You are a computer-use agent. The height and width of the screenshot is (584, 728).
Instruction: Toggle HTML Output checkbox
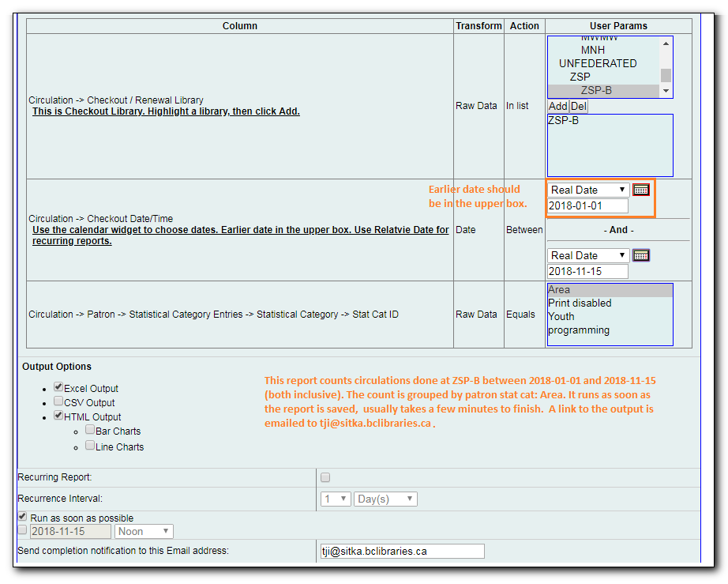(x=58, y=416)
